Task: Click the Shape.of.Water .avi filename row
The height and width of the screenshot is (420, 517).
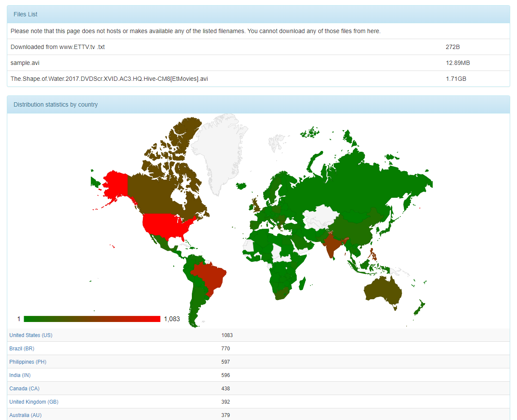Action: coord(109,79)
